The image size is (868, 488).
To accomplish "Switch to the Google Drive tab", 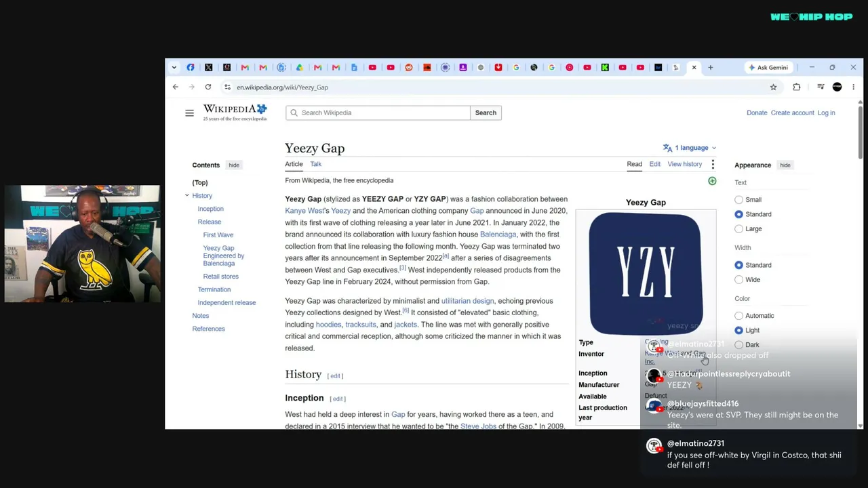I will 299,67.
